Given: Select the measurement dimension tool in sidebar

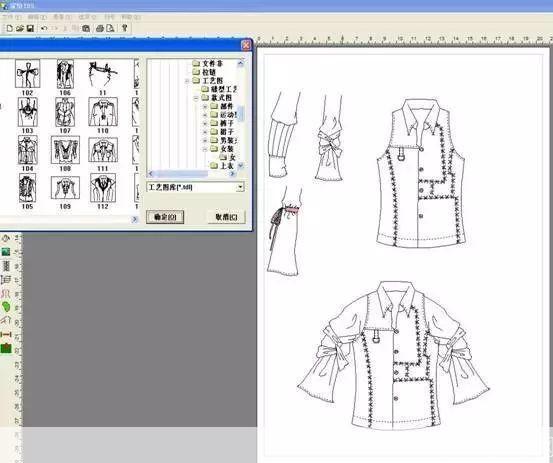Looking at the screenshot, I should tap(6, 334).
